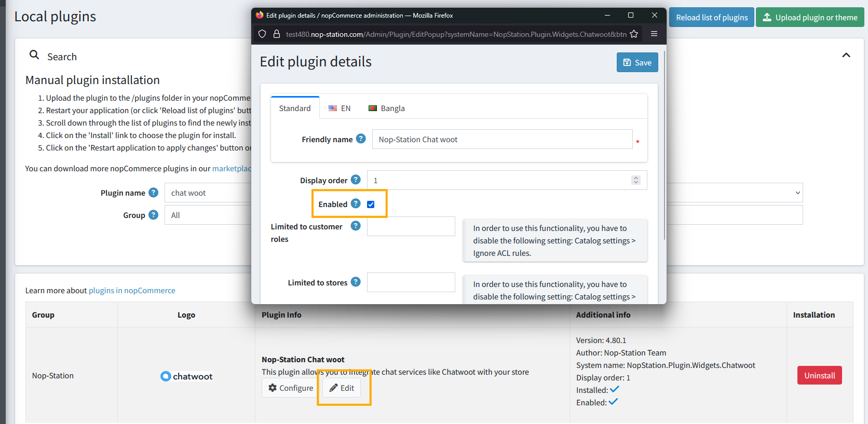
Task: Click the Firefox bookmark star icon
Action: [634, 34]
